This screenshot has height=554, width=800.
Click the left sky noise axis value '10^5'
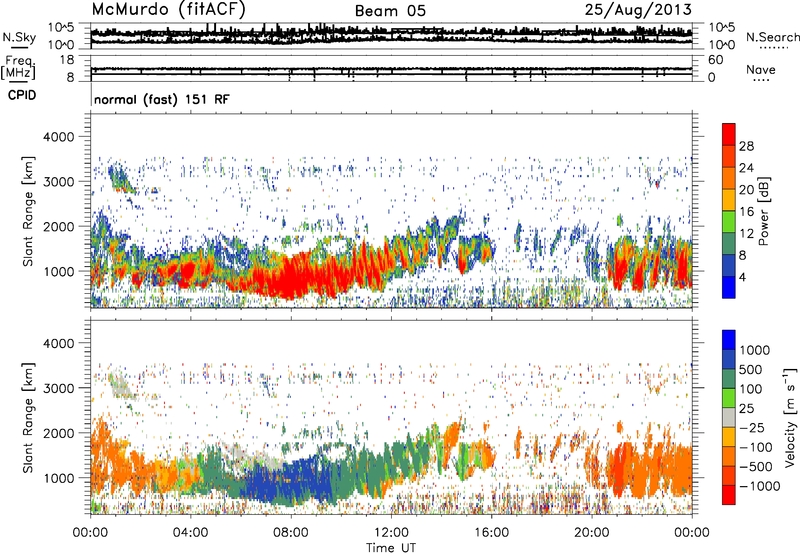point(62,28)
